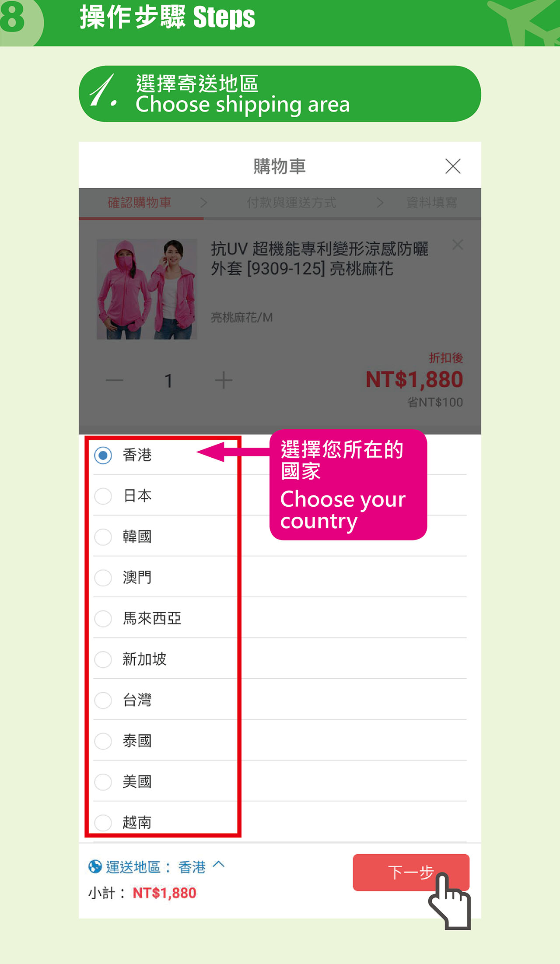560x964 pixels.
Task: Choose 馬來西亞 from the country list
Action: (103, 618)
